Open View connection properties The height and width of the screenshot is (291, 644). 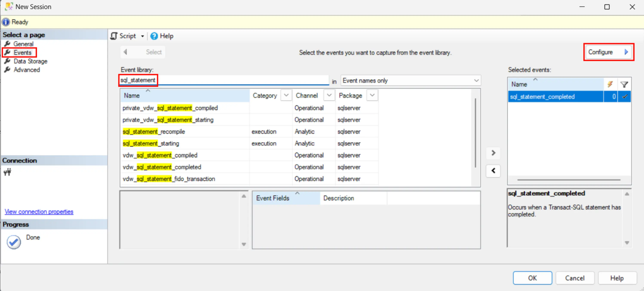39,211
